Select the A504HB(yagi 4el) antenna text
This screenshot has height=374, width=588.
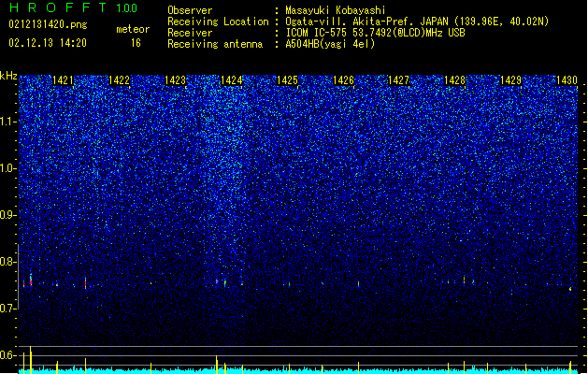[x=330, y=44]
